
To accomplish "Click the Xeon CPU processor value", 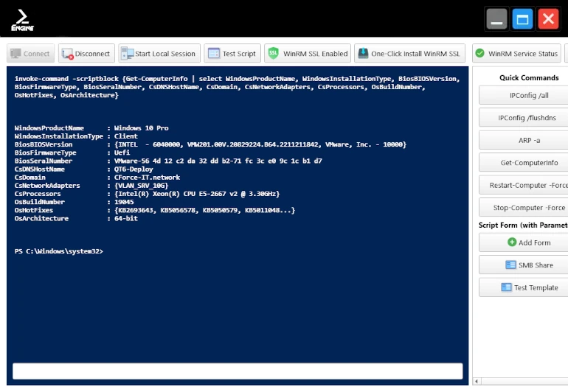I will [197, 194].
